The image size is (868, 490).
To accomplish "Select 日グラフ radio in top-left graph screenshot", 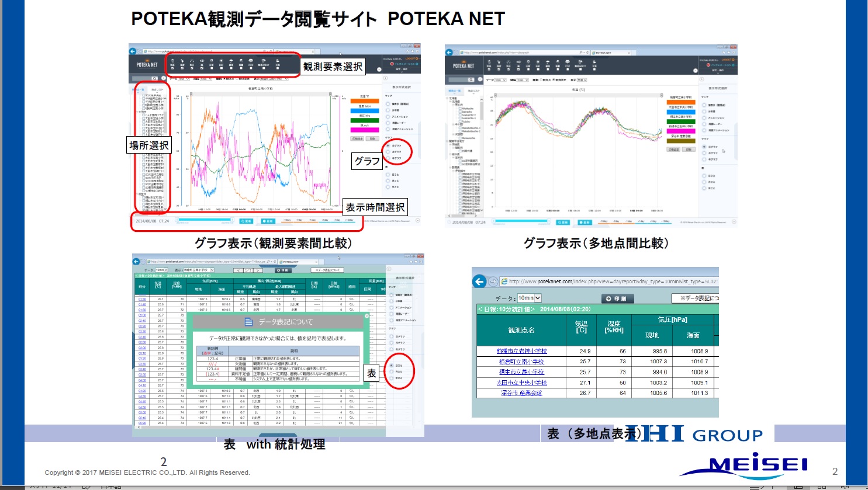I will 388,145.
